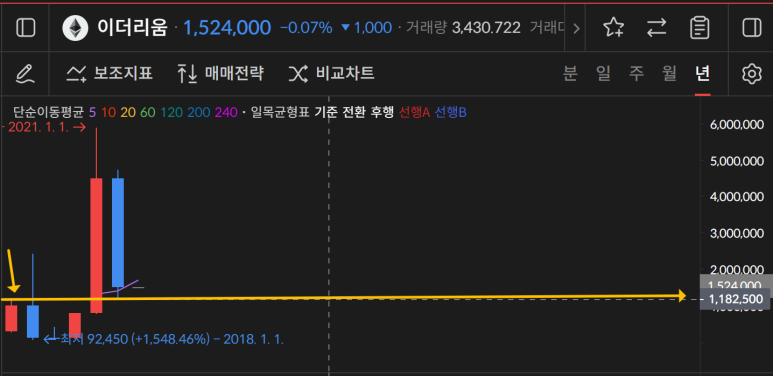Expand the ticker info chevron arrow
The width and height of the screenshot is (773, 376).
575,28
